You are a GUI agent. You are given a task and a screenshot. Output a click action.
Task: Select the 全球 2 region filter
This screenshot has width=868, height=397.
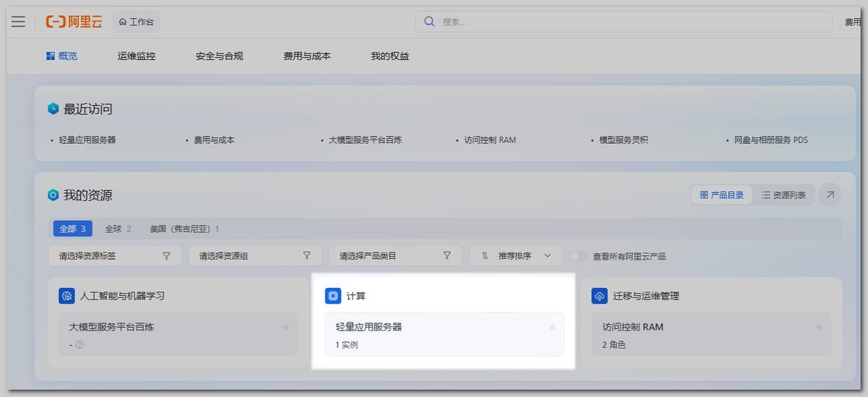[x=118, y=229]
